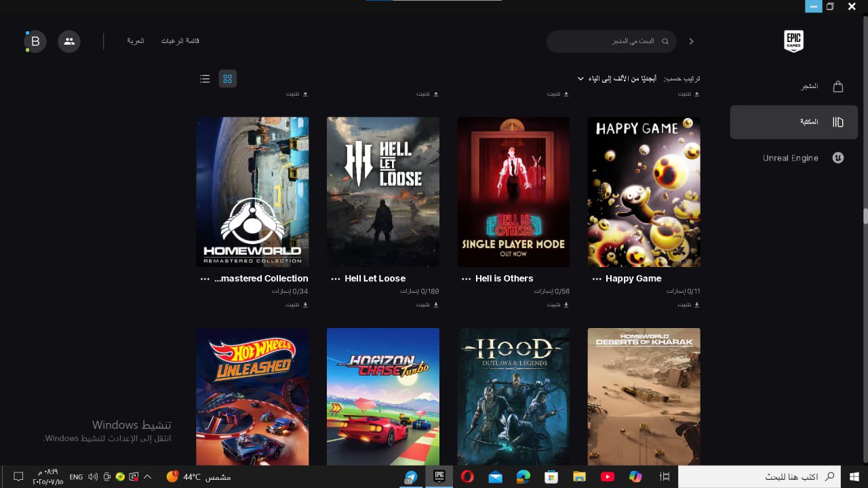
Task: Open the three-dot menu for Happy Game
Action: (597, 279)
